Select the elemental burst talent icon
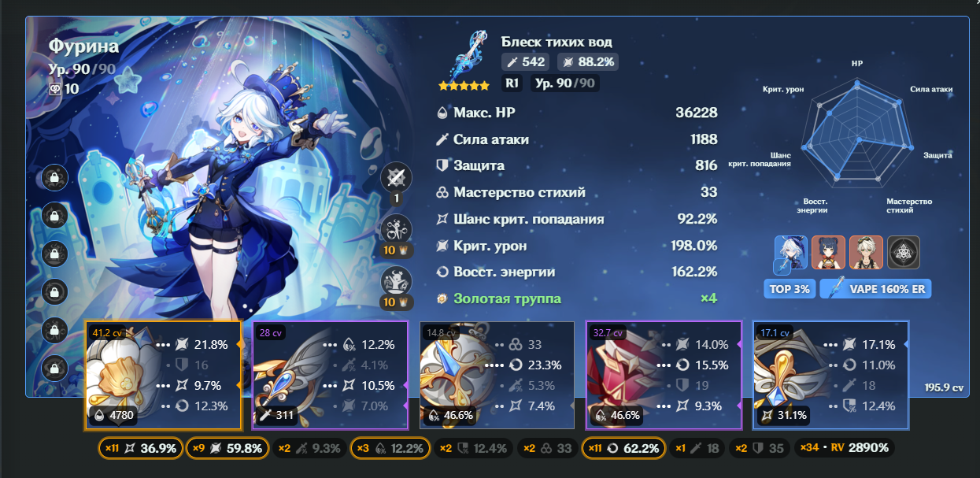This screenshot has width=980, height=478. [x=396, y=282]
